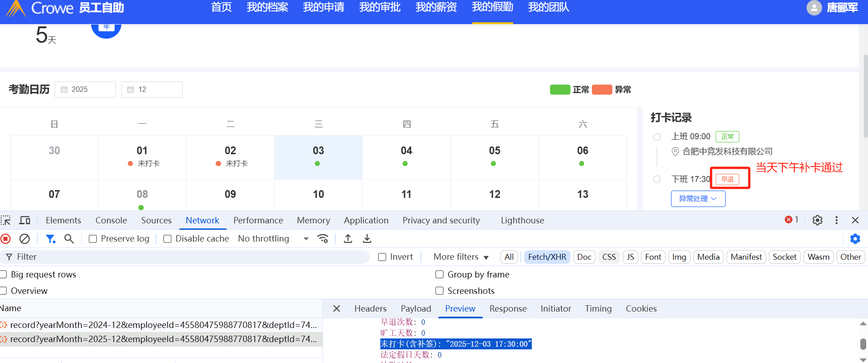Viewport: 868px width, 363px height.
Task: Close the request details pane
Action: point(337,308)
